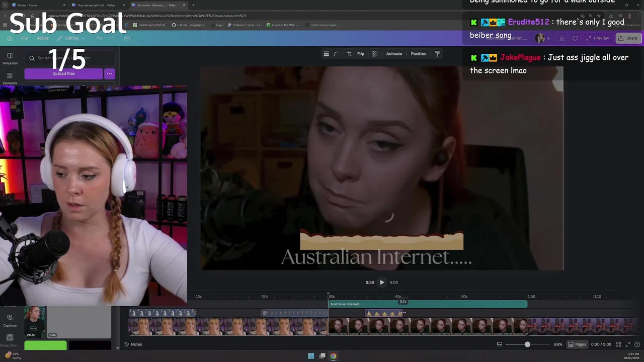Select the dark-haired woman timeline clip

(x=428, y=326)
